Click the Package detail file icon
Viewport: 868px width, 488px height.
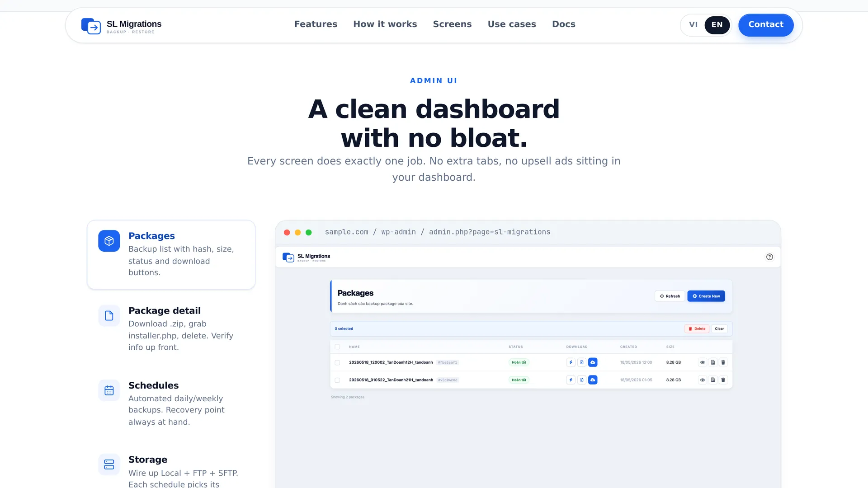click(x=109, y=315)
